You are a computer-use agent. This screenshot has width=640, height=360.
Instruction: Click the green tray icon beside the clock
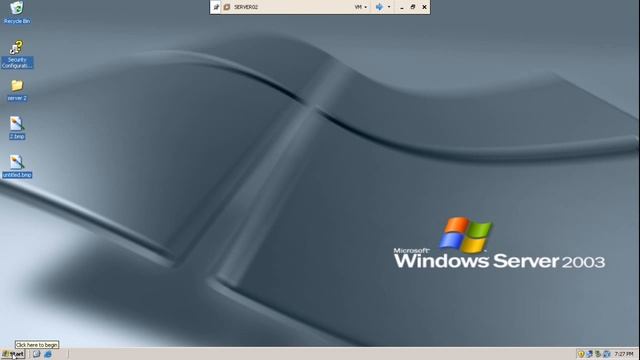tap(598, 354)
